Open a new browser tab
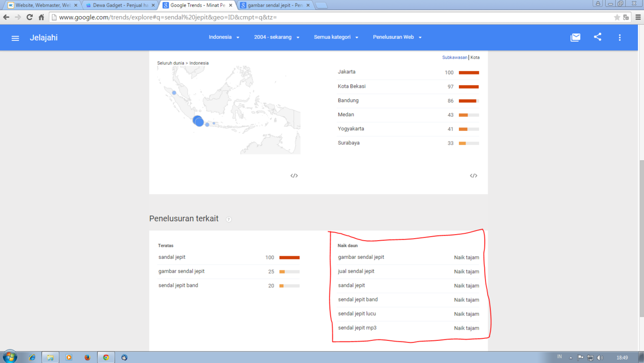 pyautogui.click(x=321, y=6)
